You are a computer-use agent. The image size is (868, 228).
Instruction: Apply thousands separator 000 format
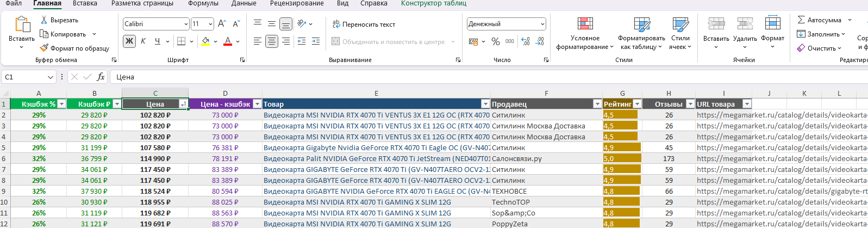[x=510, y=41]
